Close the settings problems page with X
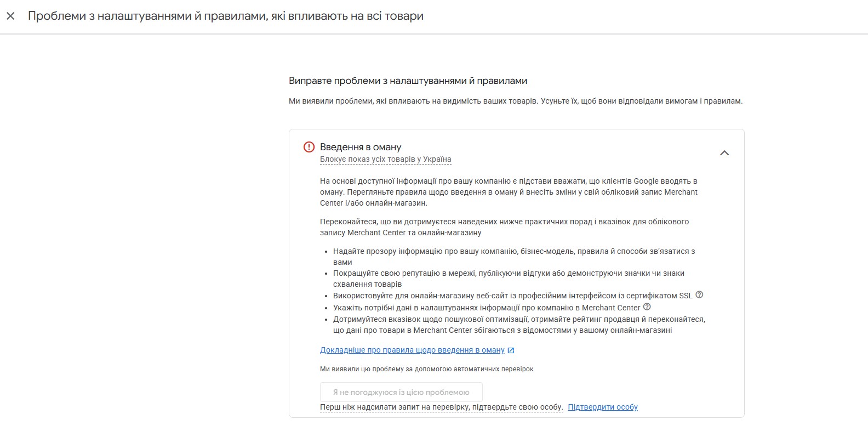This screenshot has height=425, width=868. point(10,16)
